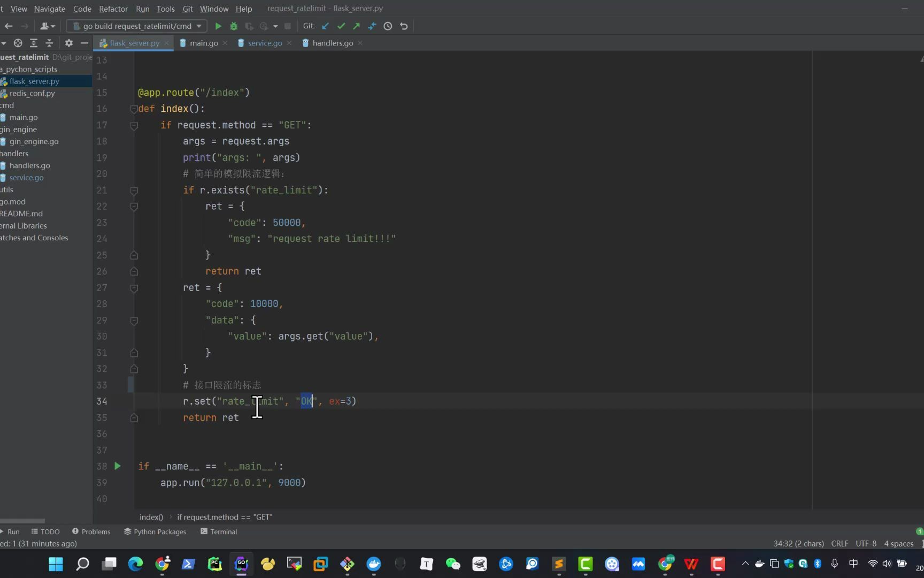Click the run gutter arrow at line 38
This screenshot has width=924, height=578.
click(x=118, y=466)
